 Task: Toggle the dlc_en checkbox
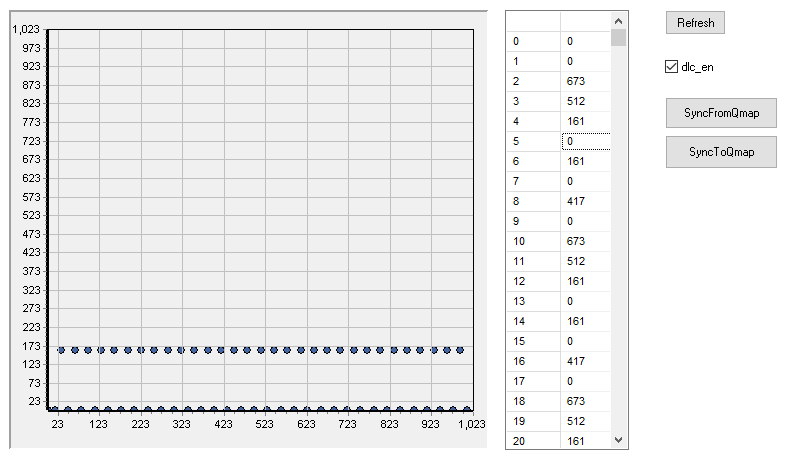coord(671,67)
